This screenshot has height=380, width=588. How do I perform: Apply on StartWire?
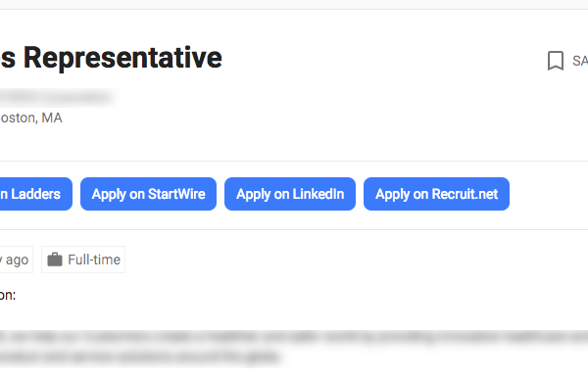point(149,194)
